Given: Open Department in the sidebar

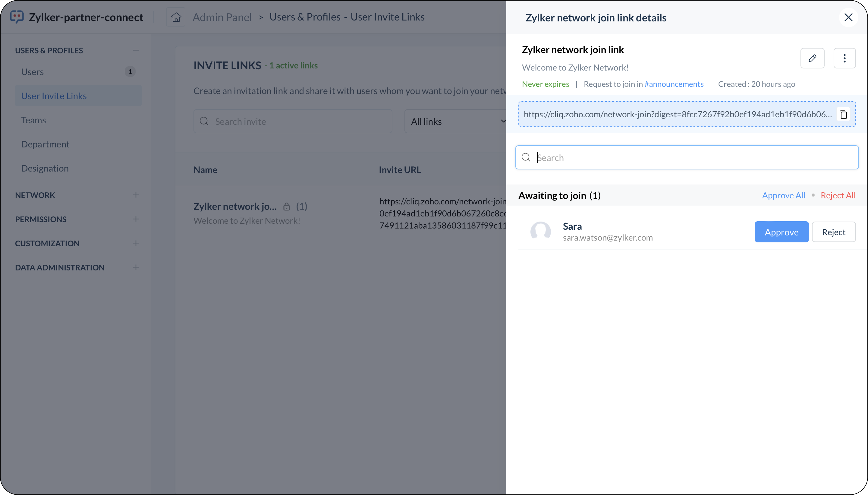Looking at the screenshot, I should [x=45, y=144].
